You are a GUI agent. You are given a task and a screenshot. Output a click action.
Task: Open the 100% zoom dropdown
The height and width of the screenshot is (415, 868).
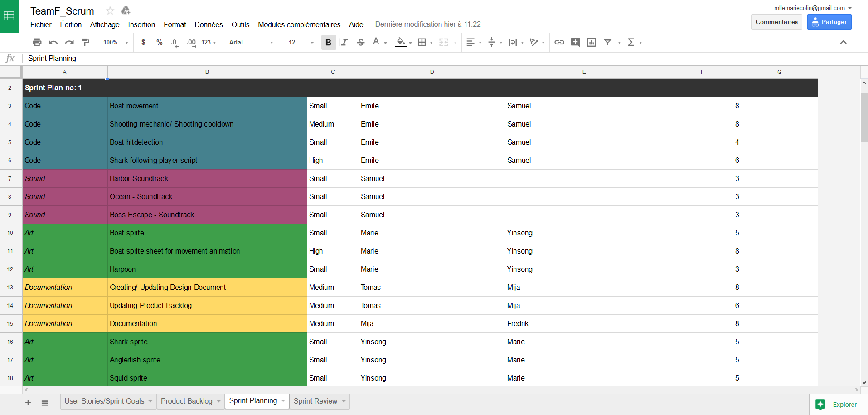pyautogui.click(x=116, y=42)
